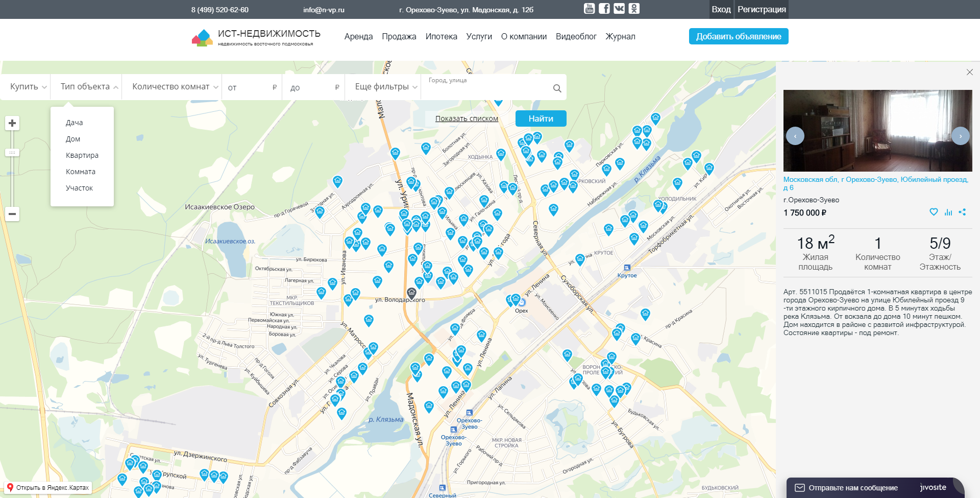Click the office address in top bar
The image size is (980, 498).
click(466, 10)
